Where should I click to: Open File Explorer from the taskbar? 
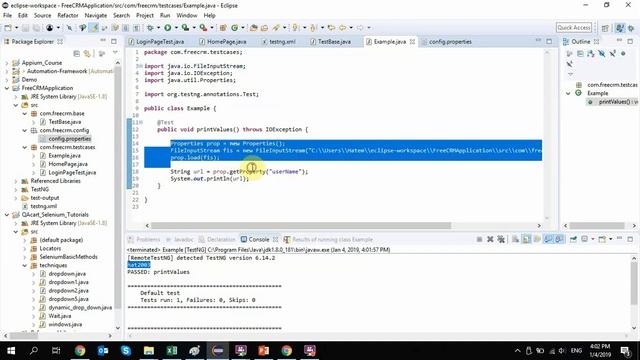click(149, 351)
